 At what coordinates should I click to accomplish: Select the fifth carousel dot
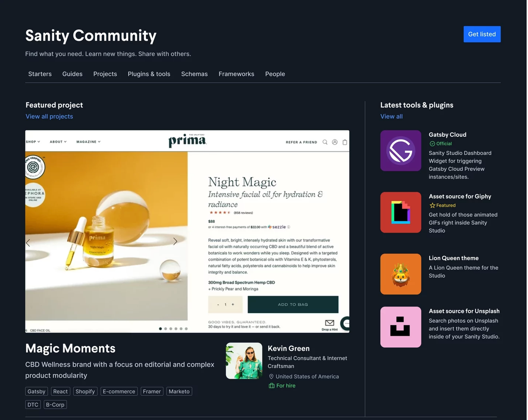[181, 329]
